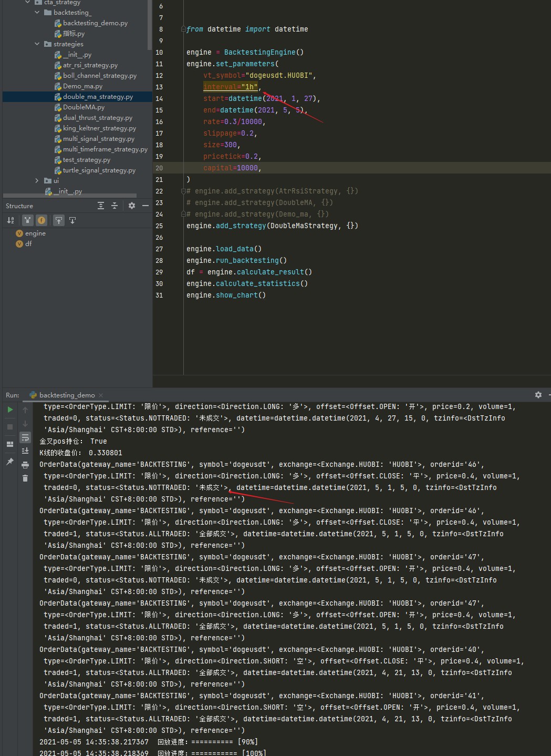This screenshot has height=756, width=551.
Task: Rerun backtesting_demo with the green play icon
Action: pyautogui.click(x=10, y=410)
